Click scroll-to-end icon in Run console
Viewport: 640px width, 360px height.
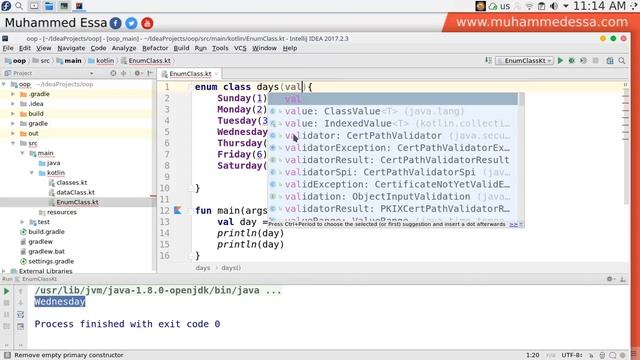pyautogui.click(x=20, y=326)
